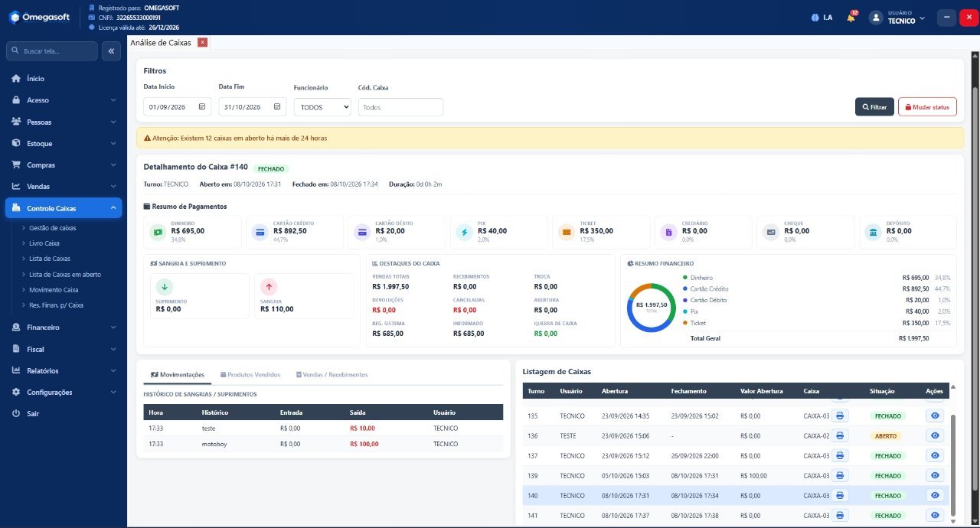The image size is (980, 528).
Task: Expand the Fiscal menu
Action: pos(64,349)
